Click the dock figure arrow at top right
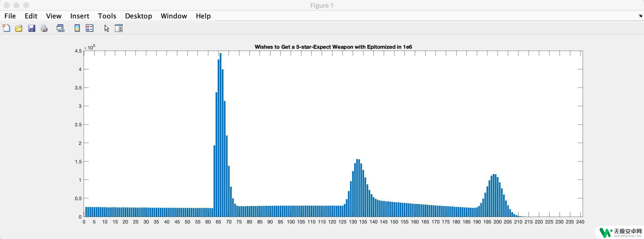 point(640,16)
